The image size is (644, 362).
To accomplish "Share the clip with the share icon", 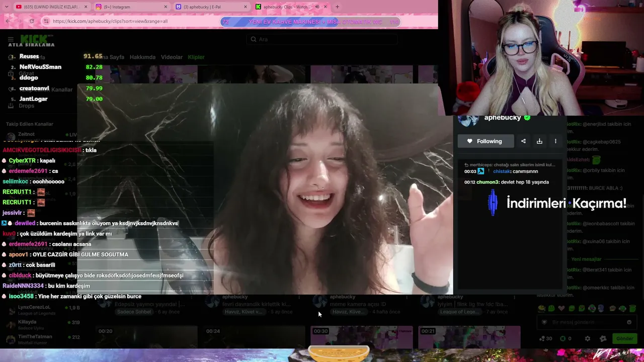I will click(x=523, y=141).
